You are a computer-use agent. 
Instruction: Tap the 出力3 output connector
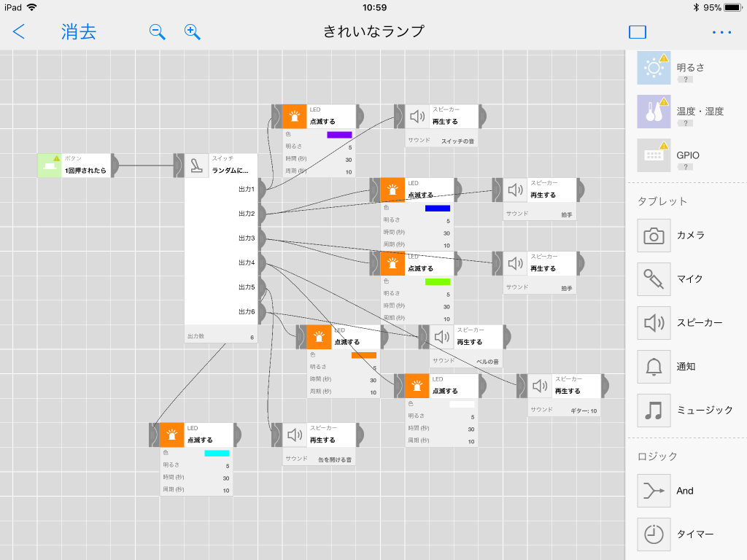[x=262, y=238]
